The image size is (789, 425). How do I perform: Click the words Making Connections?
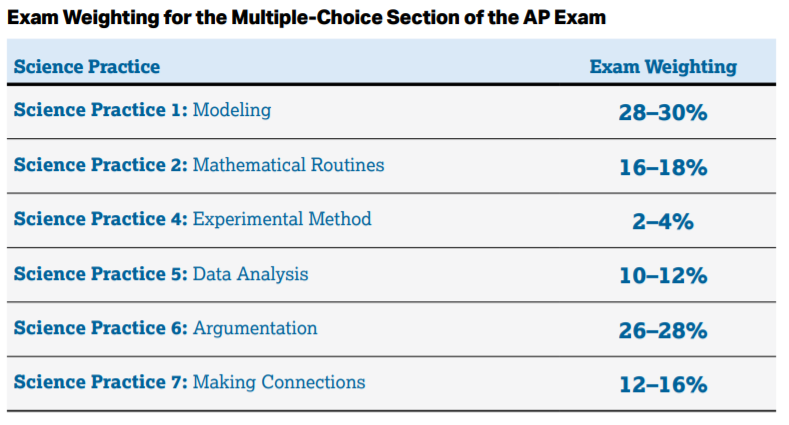(x=279, y=382)
